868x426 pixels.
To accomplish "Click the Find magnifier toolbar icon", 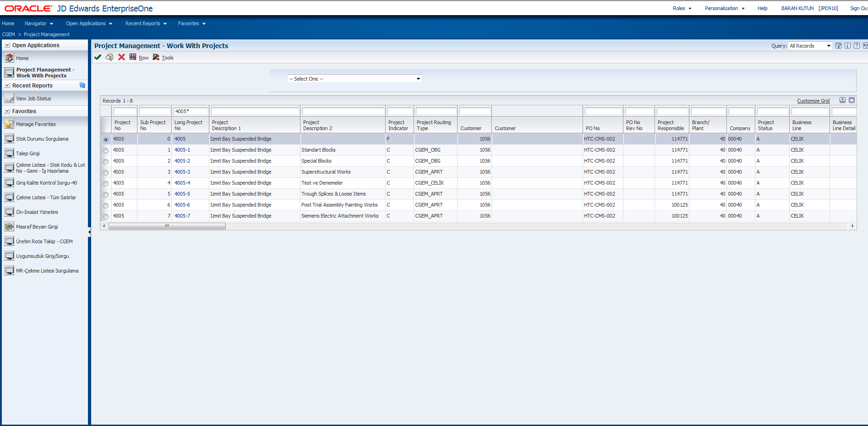I will coord(109,57).
